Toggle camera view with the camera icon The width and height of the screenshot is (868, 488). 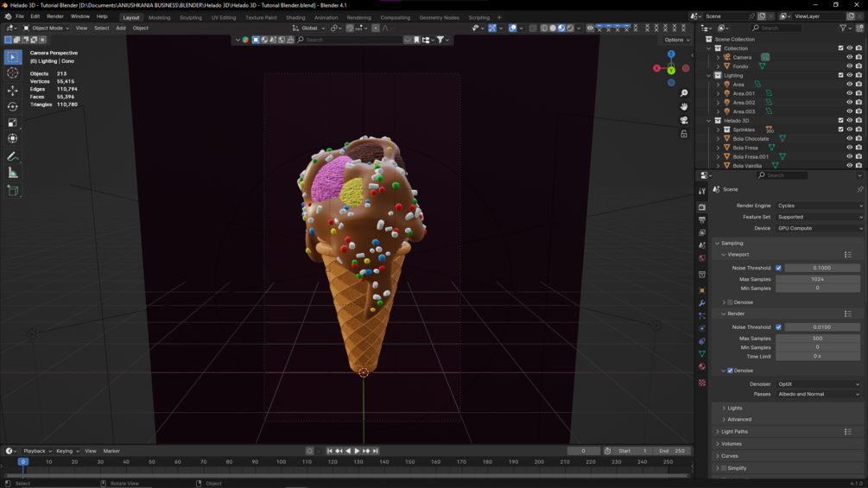[x=684, y=120]
